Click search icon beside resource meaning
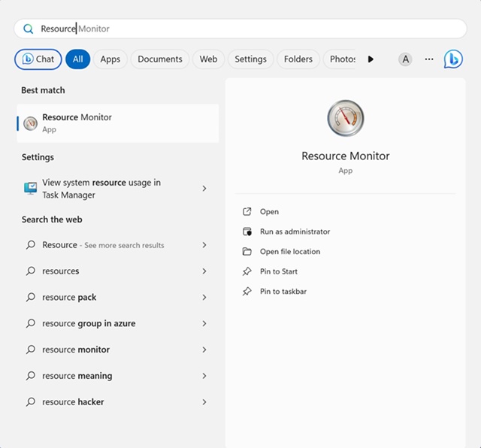Viewport: 481px width, 448px height. 30,376
